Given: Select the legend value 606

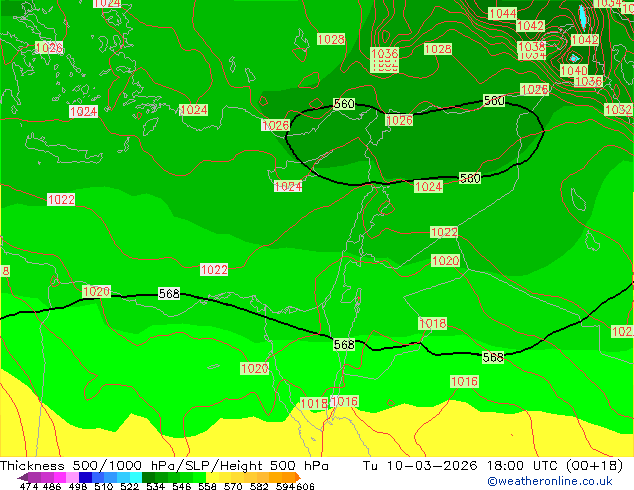Looking at the screenshot, I should pos(305,486).
